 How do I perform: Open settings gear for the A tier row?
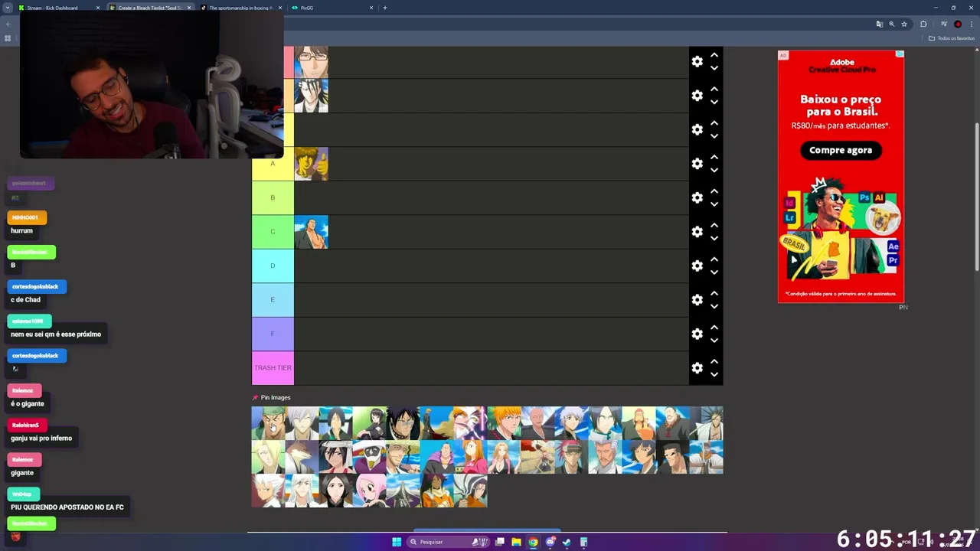tap(697, 164)
